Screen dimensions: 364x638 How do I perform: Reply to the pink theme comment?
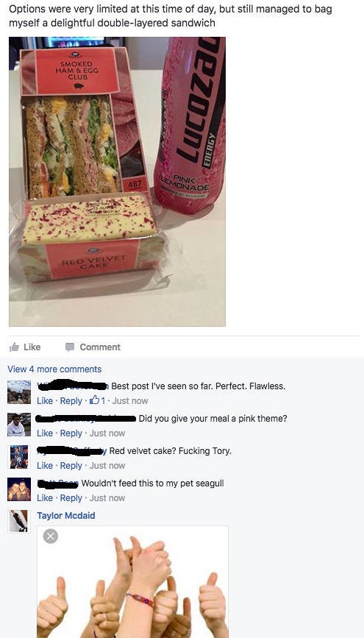click(x=71, y=433)
